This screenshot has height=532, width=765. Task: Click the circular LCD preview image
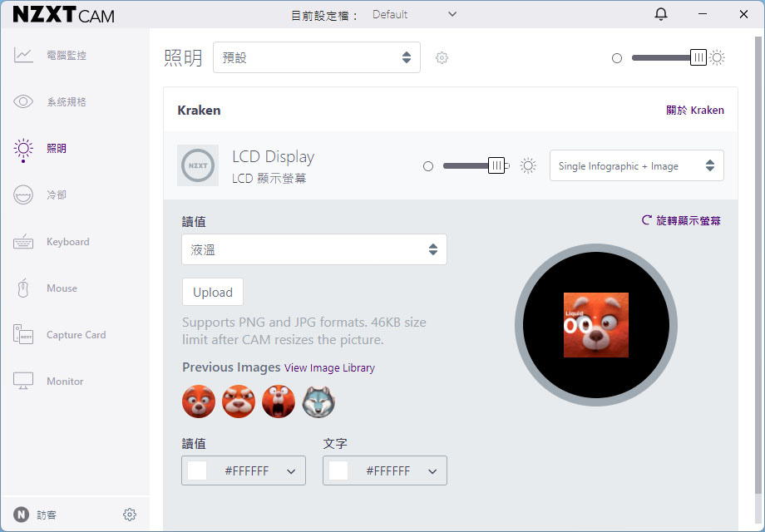point(595,325)
